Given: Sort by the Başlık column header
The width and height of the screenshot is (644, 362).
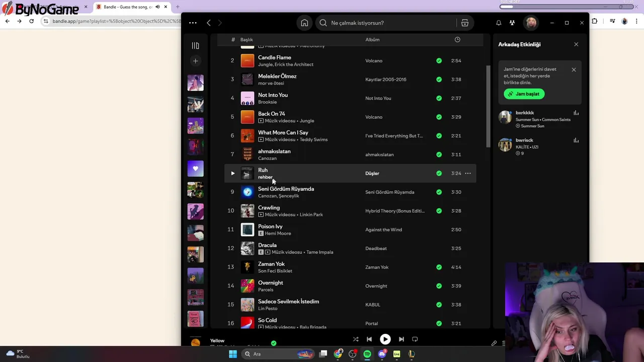Looking at the screenshot, I should point(247,39).
